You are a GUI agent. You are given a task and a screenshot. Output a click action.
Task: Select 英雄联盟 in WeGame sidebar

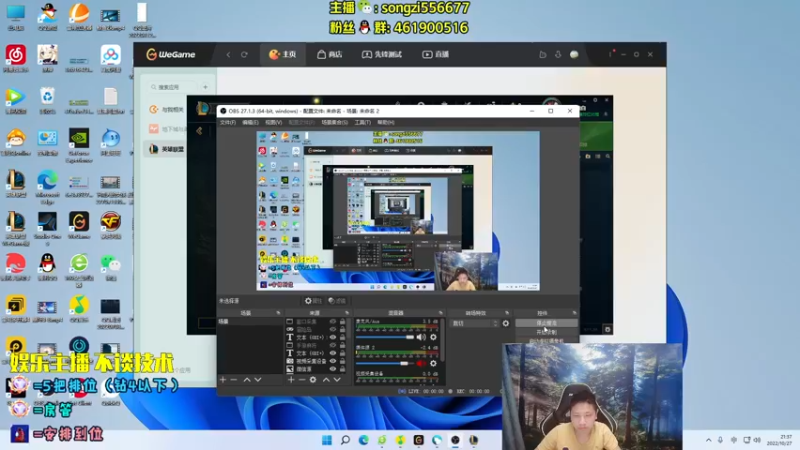pyautogui.click(x=167, y=149)
